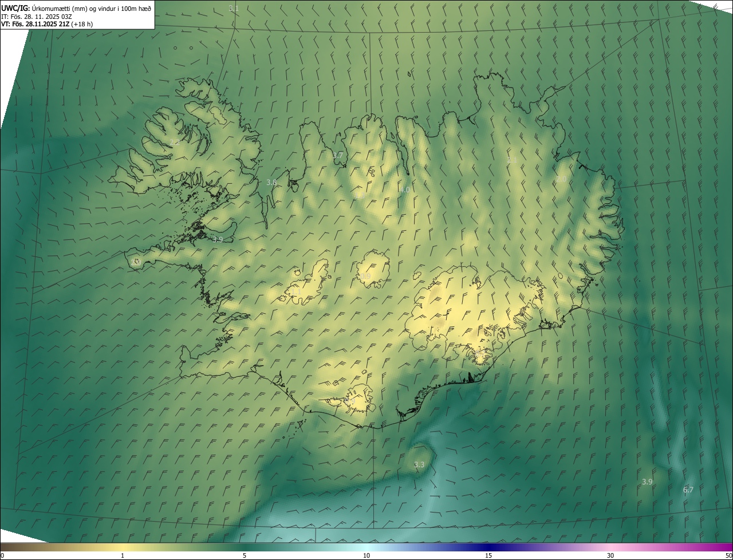Click the 3.3 value south of Iceland
Image resolution: width=733 pixels, height=560 pixels.
tap(419, 464)
